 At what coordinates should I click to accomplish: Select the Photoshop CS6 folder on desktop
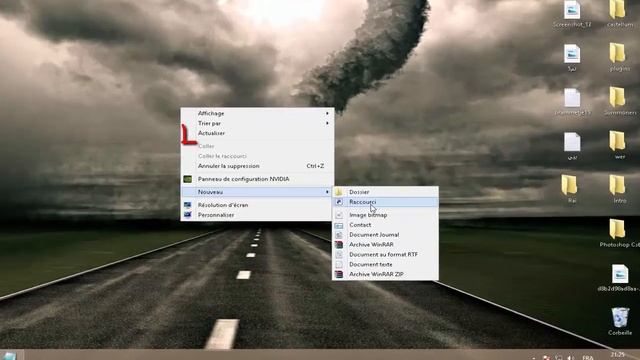click(x=619, y=233)
